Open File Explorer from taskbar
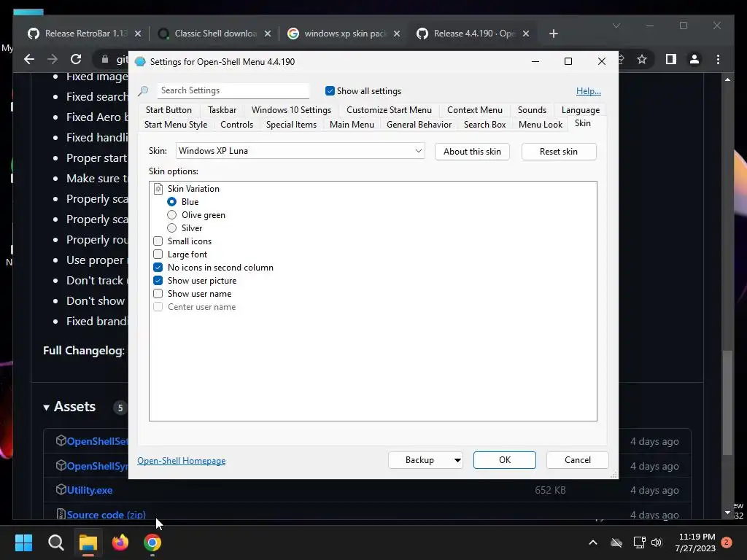The image size is (747, 560). 88,542
